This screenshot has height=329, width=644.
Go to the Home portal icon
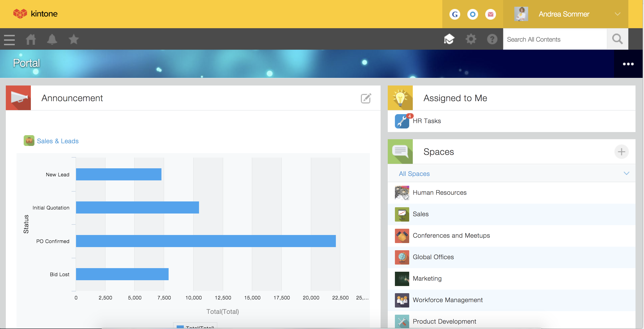tap(31, 40)
